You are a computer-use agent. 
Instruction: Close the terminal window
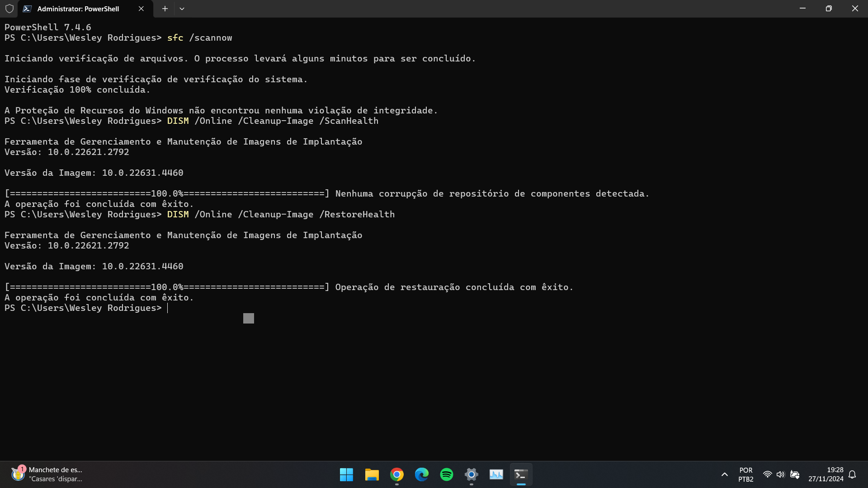pos(855,9)
